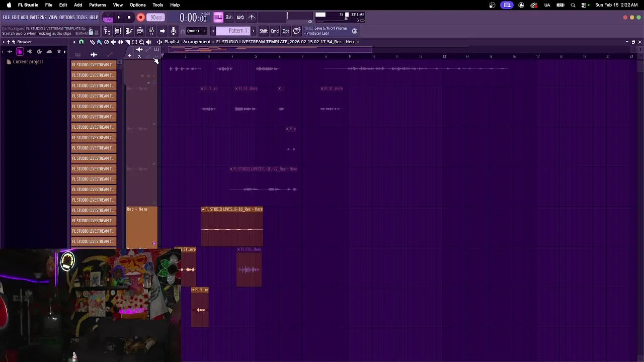The height and width of the screenshot is (362, 644).
Task: Click the Cmd macro button
Action: (275, 31)
